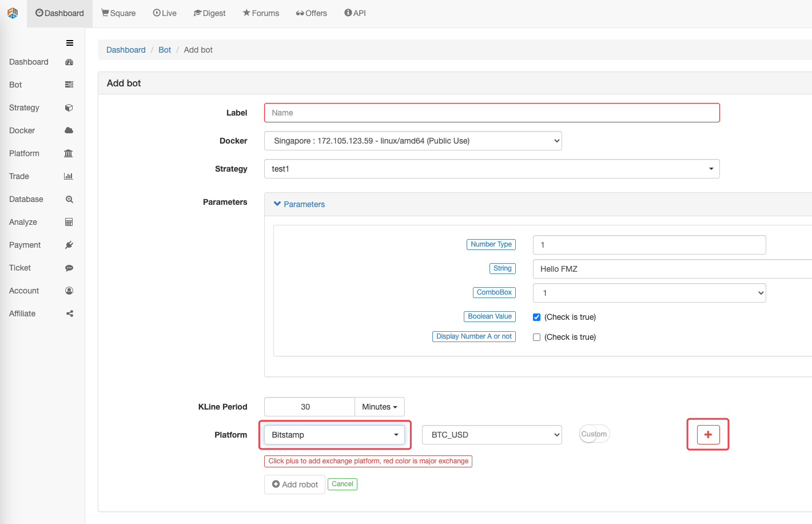Image resolution: width=812 pixels, height=524 pixels.
Task: Check the Display Number A or not checkbox
Action: pyautogui.click(x=536, y=337)
